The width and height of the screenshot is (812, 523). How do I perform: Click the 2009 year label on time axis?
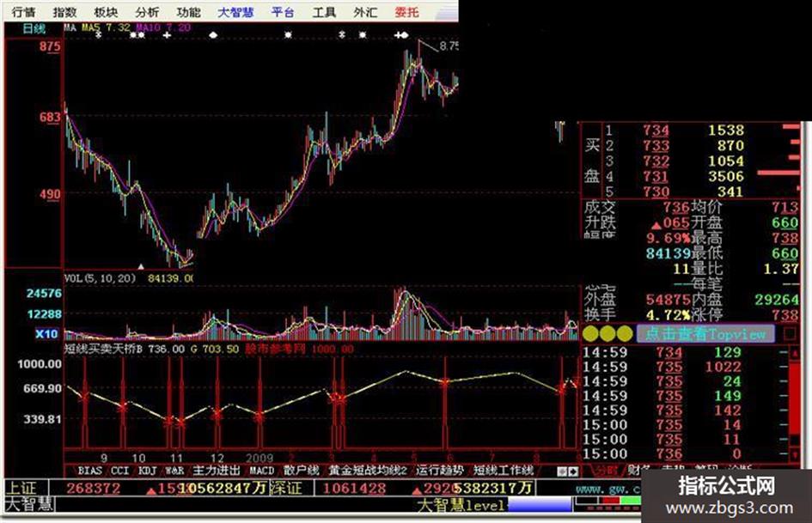click(x=259, y=459)
